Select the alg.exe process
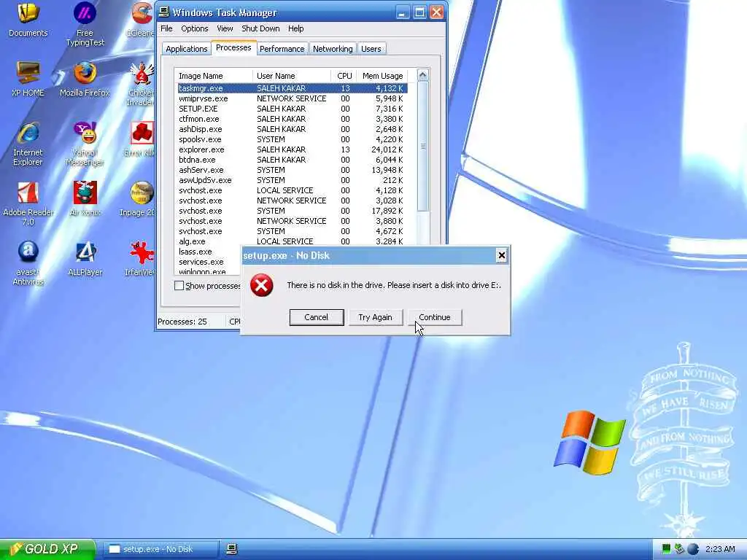This screenshot has width=747, height=560. pos(292,241)
